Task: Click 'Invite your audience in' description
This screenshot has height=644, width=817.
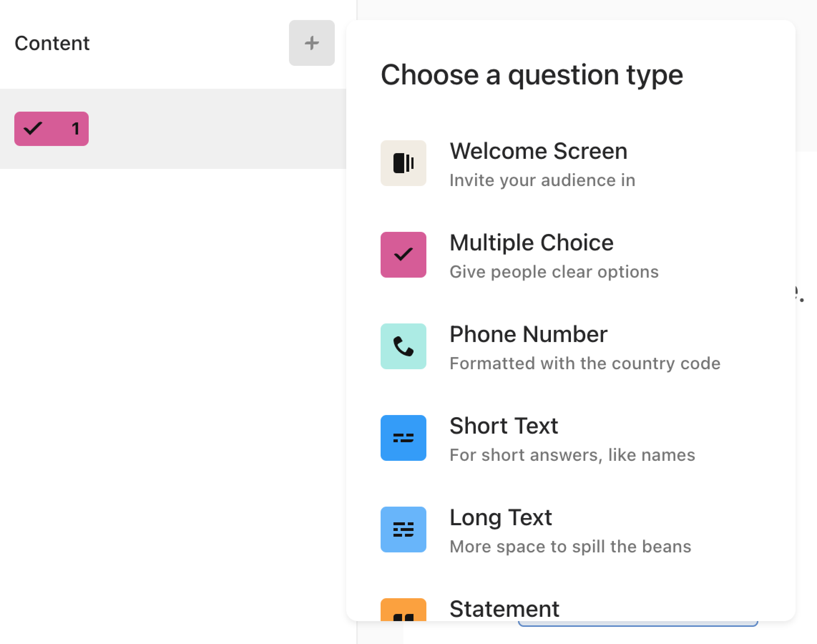Action: pos(543,180)
